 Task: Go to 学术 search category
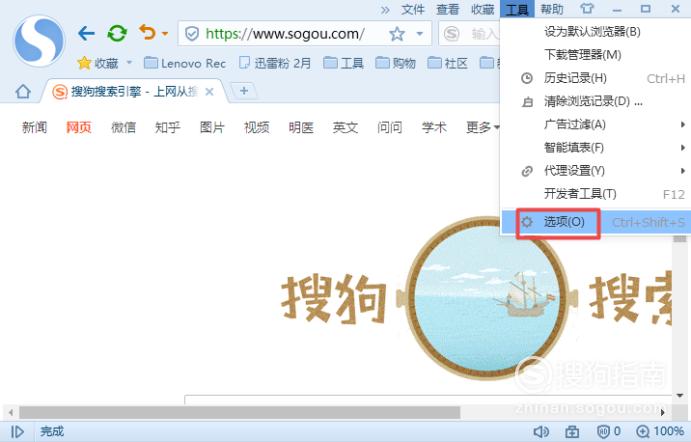tap(434, 127)
